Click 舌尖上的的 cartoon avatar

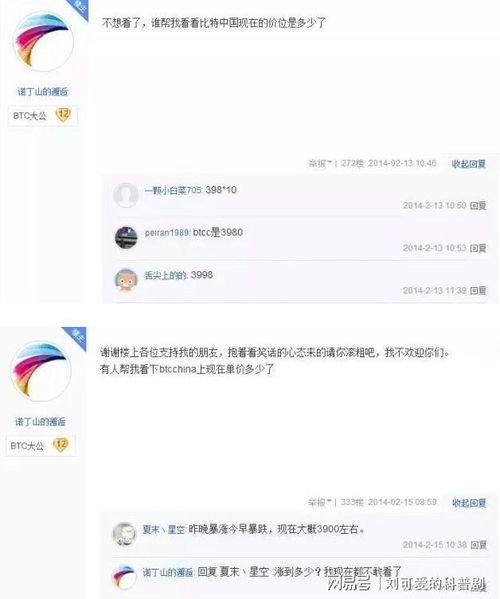pos(126,280)
